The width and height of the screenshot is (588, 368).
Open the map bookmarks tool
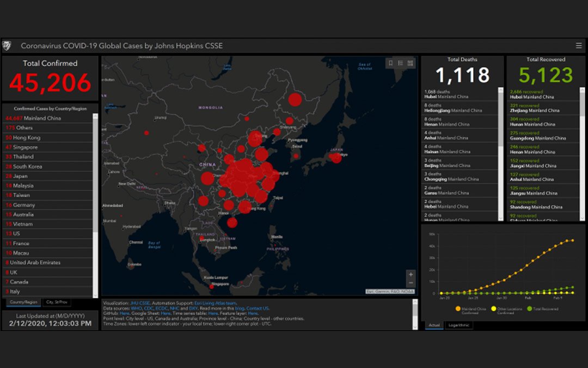point(391,63)
